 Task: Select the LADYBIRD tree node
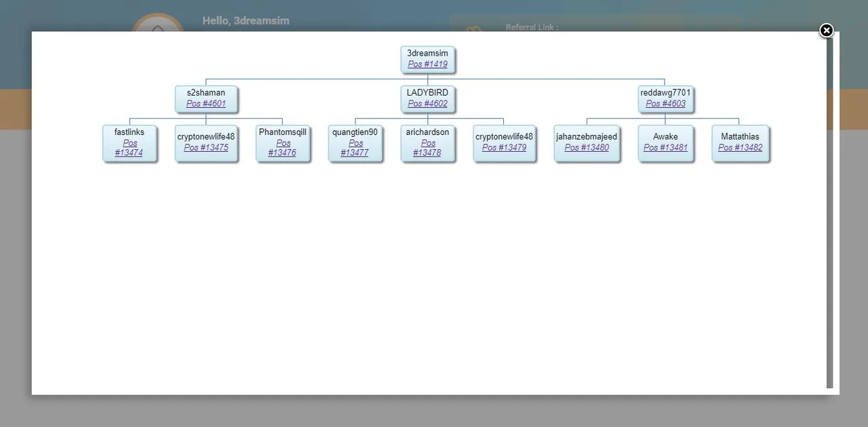tap(427, 98)
